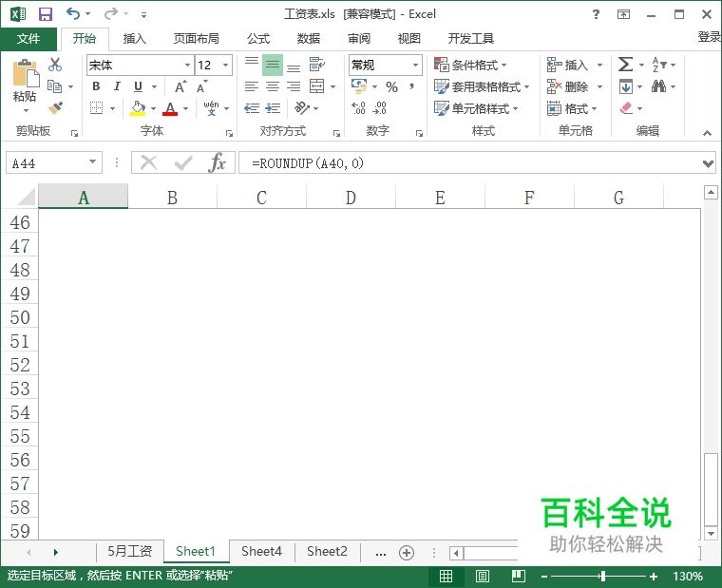Open the Name Box dropdown arrow

click(x=92, y=162)
